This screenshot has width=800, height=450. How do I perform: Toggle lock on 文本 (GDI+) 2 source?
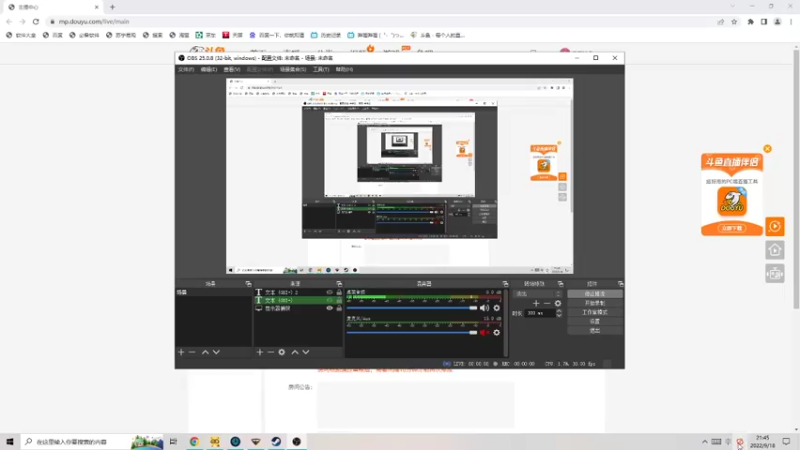[x=339, y=292]
